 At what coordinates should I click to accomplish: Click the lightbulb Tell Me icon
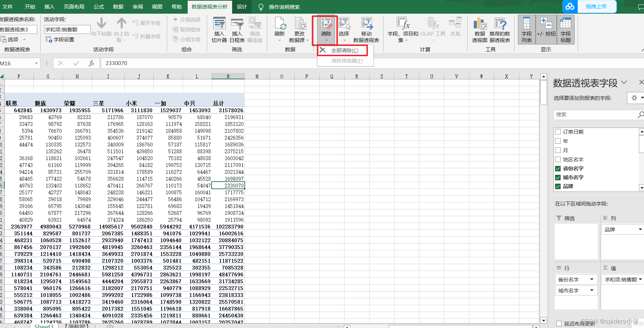click(x=261, y=7)
